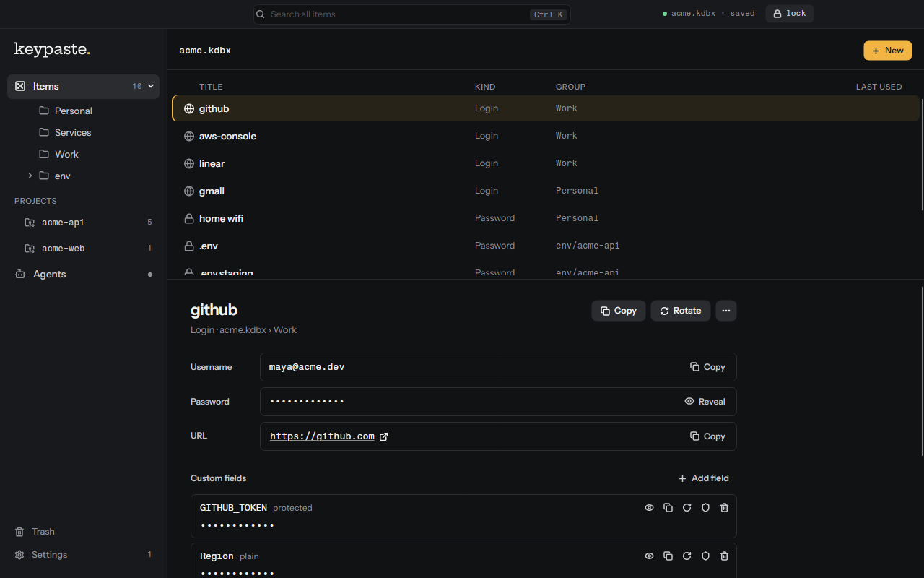Select the aws-console entry
Screen dimensions: 924x578
click(546, 136)
